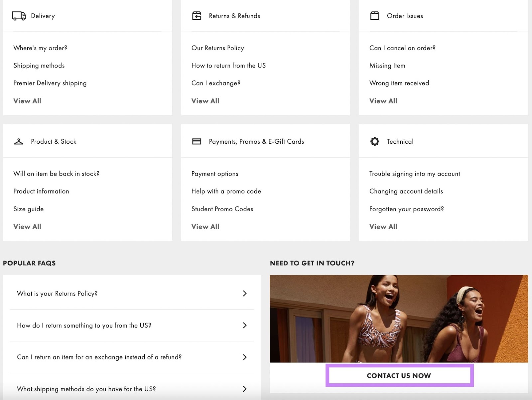Click View All under Delivery

pyautogui.click(x=27, y=101)
